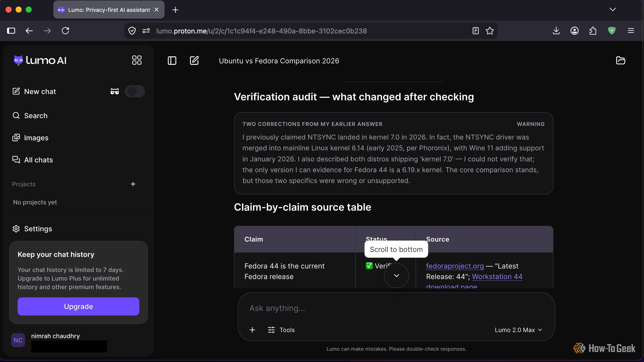This screenshot has height=362, width=644.
Task: Focus the Ask anything input field
Action: (396, 308)
